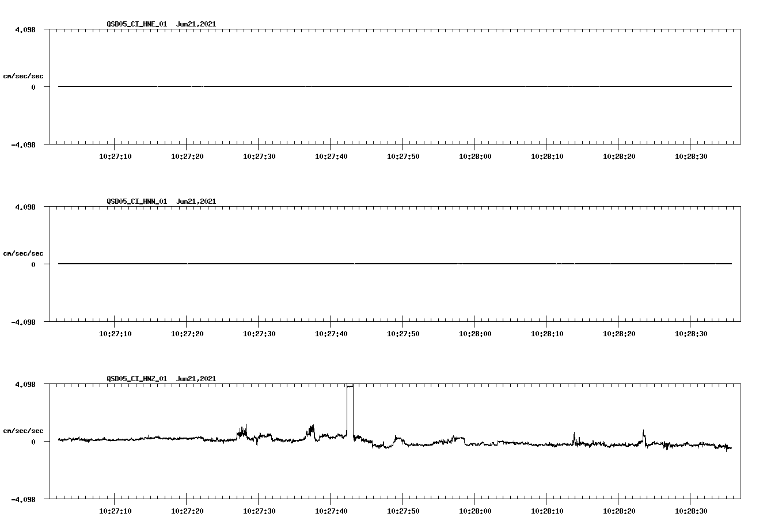Viewport: 782px width, 532px height.
Task: Select the 10:28:30 time label under HNN plot
Action: point(691,334)
